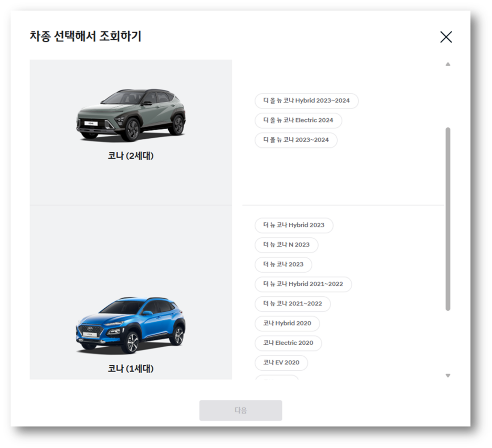Select 더 뉴 코나 Hybrid 2023
Image resolution: width=492 pixels, height=448 pixels.
[x=294, y=225]
